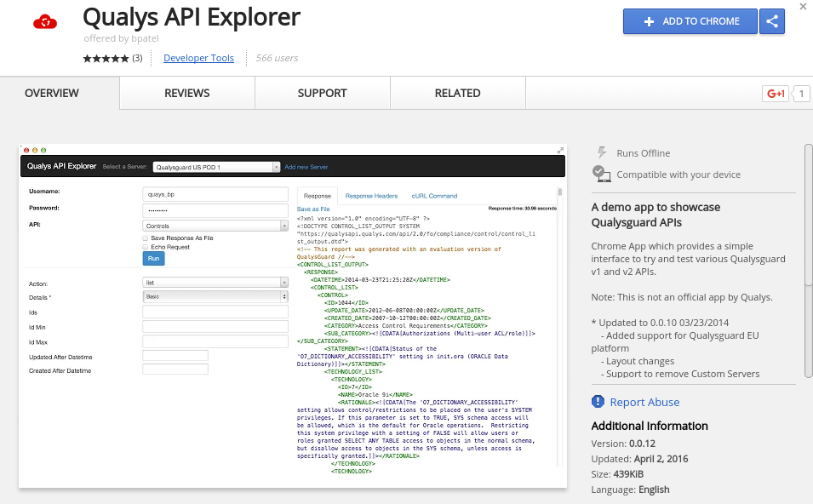Open the Developer Tools category link
Screen dimensions: 813x504
(x=198, y=58)
